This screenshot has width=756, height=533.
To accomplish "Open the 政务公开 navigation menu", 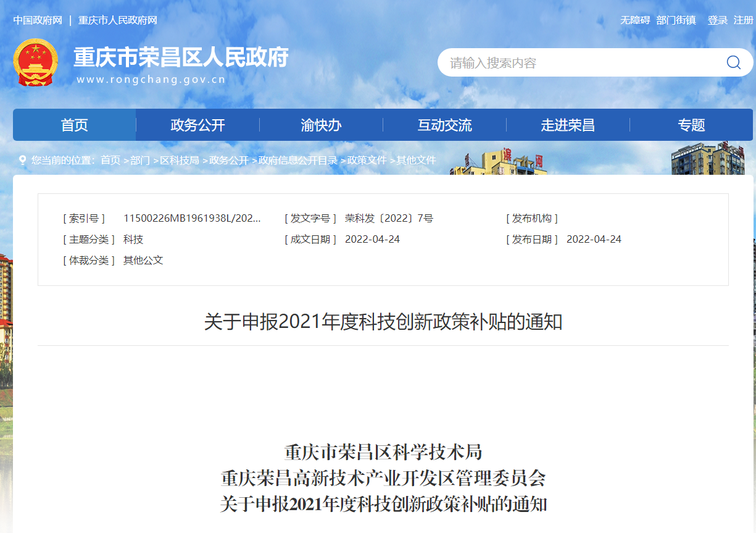I will pos(197,125).
